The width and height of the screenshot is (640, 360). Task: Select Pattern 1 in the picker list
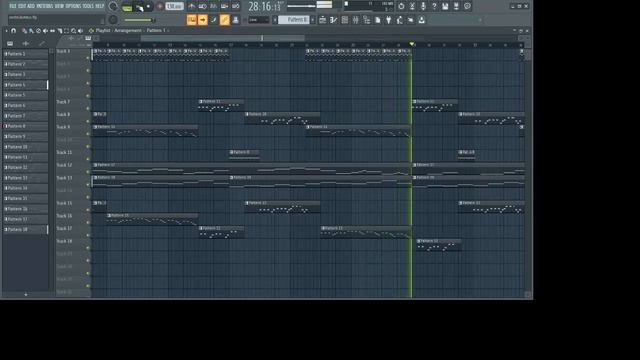tap(25, 54)
